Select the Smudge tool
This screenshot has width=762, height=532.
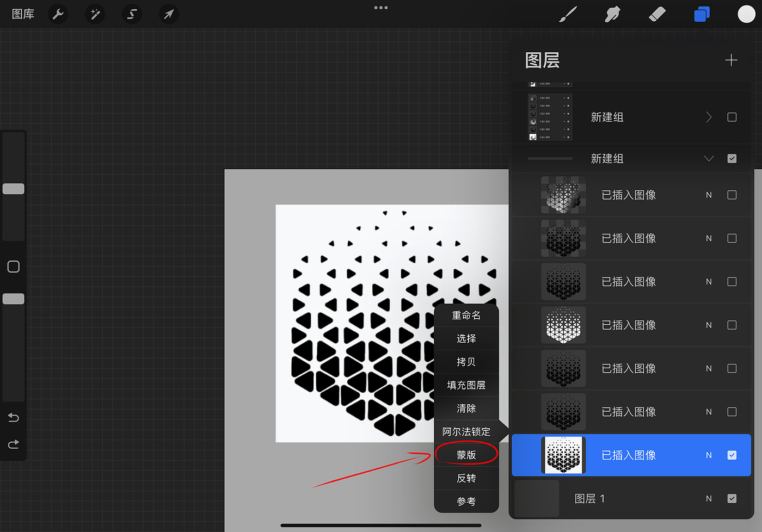tap(612, 14)
